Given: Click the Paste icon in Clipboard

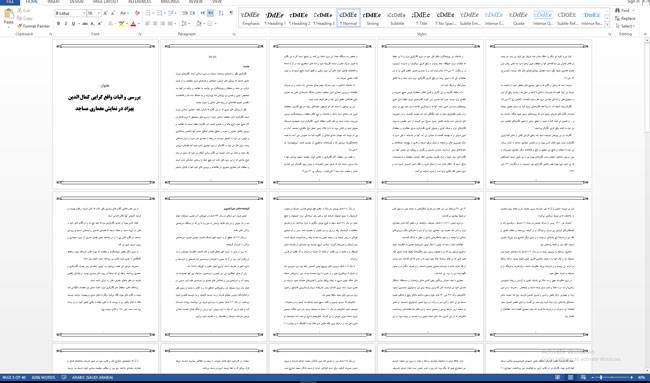Looking at the screenshot, I should pos(8,17).
